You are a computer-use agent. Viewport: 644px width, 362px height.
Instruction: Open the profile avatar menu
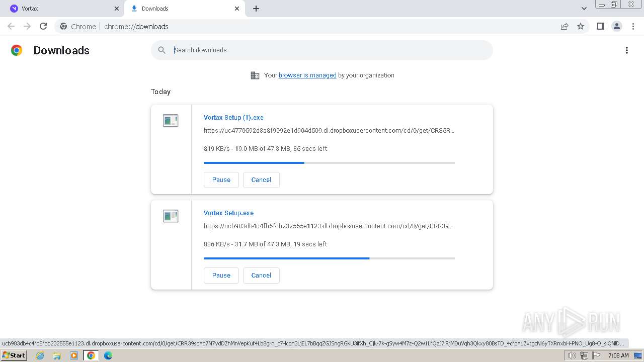(617, 26)
